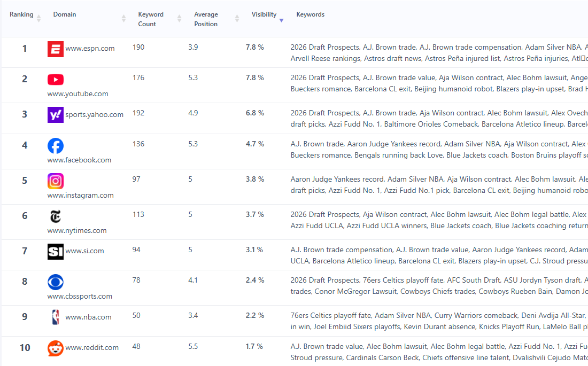Viewport: 588px width, 366px height.
Task: Click the Instagram logo icon
Action: 55,181
